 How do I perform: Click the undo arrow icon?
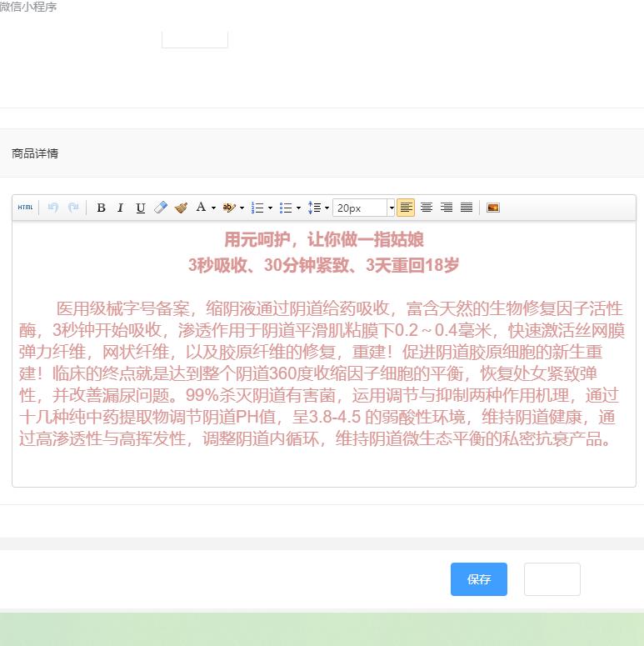[53, 208]
